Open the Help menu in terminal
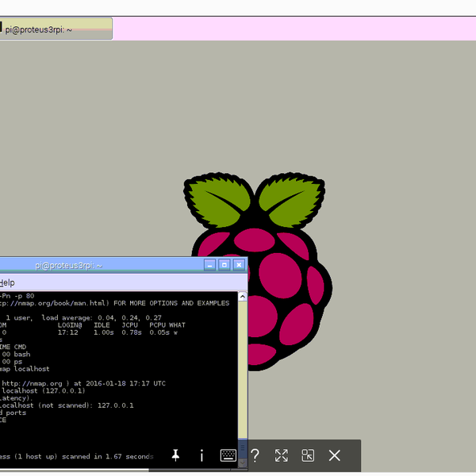Image resolution: width=476 pixels, height=476 pixels. click(7, 282)
